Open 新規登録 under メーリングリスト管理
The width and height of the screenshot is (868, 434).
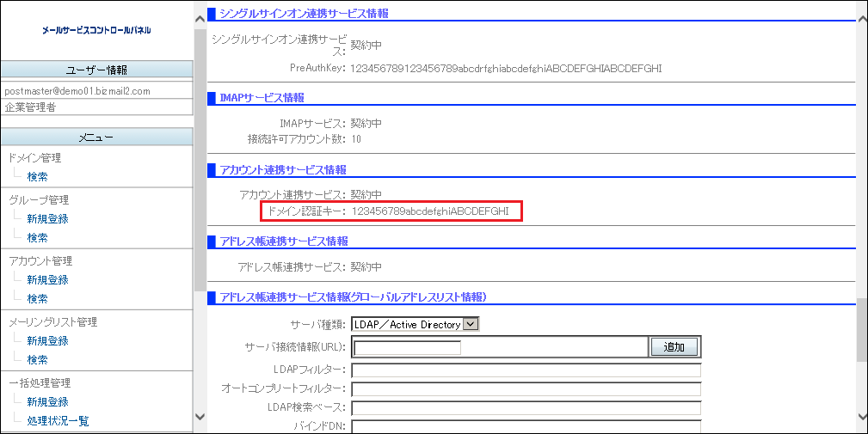tap(47, 340)
